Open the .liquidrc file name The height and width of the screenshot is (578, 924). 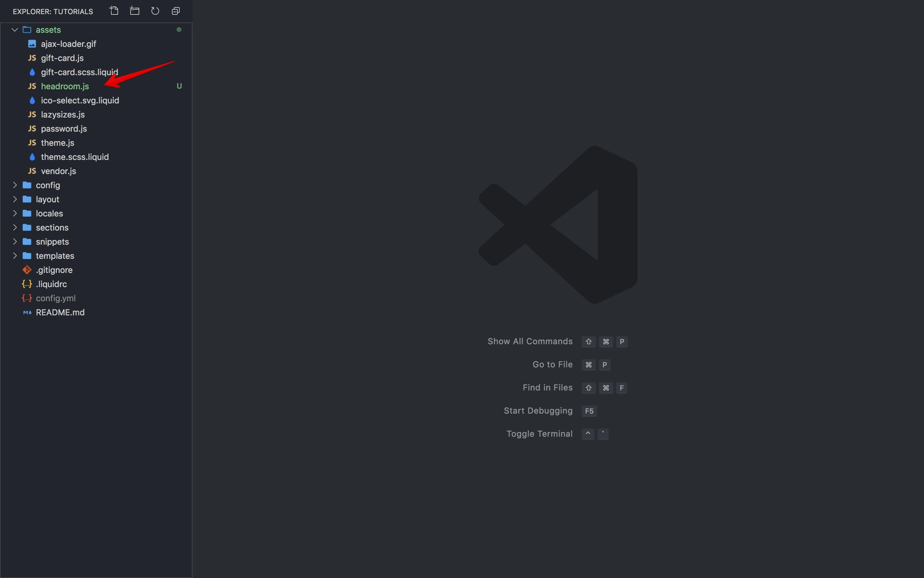click(51, 284)
